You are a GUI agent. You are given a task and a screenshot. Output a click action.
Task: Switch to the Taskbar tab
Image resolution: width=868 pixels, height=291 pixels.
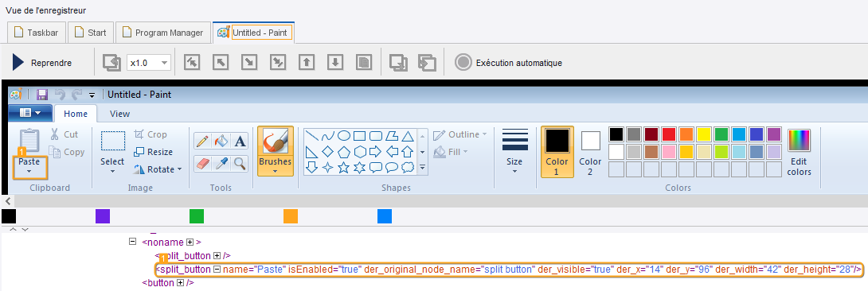[x=37, y=33]
